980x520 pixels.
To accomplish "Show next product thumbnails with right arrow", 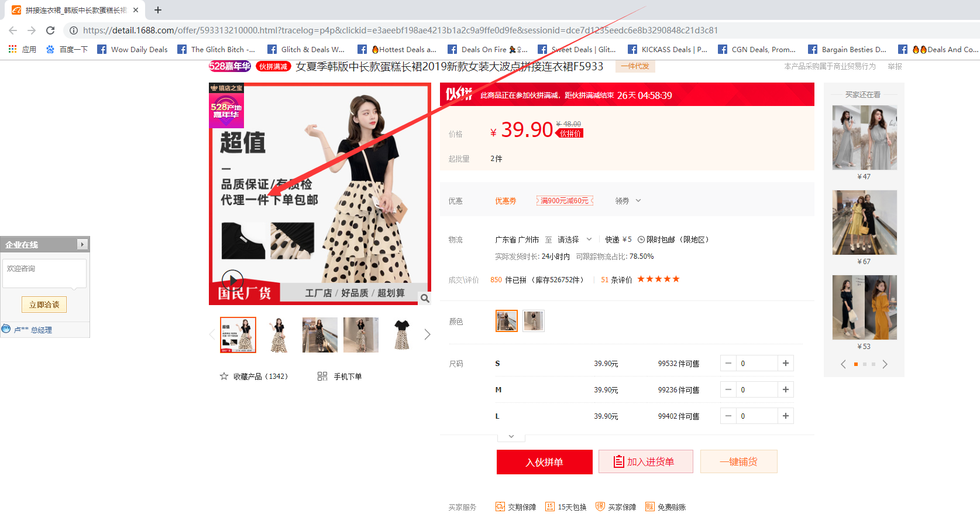I will (x=427, y=334).
